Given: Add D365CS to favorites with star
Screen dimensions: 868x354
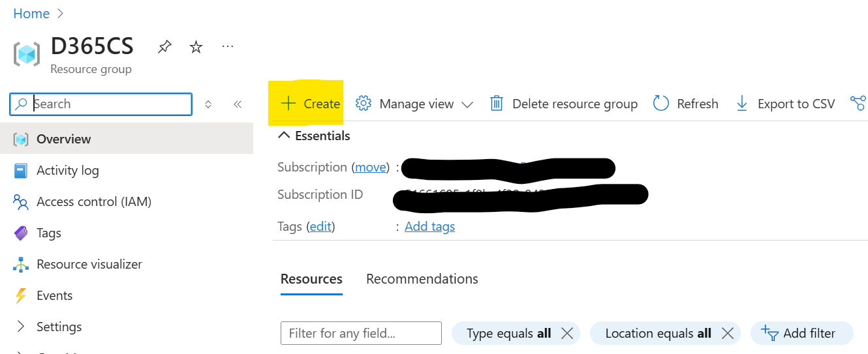Looking at the screenshot, I should pos(196,47).
